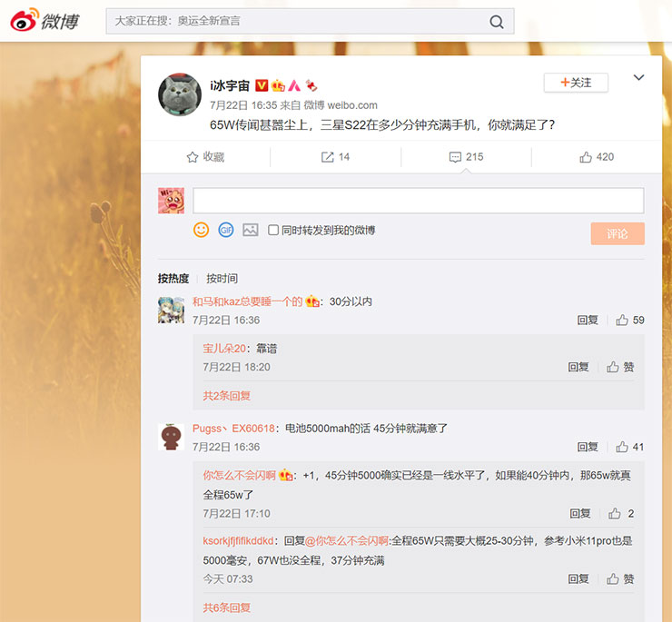Open 你怎么不会闪啊 profile link
This screenshot has height=622, width=672.
pyautogui.click(x=239, y=476)
